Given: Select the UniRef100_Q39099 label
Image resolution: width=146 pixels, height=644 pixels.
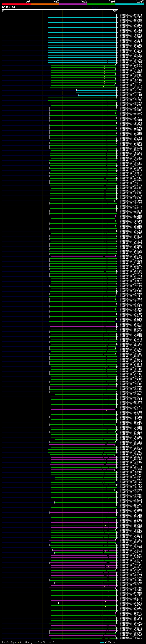Looking at the screenshot, I should (x=131, y=266).
